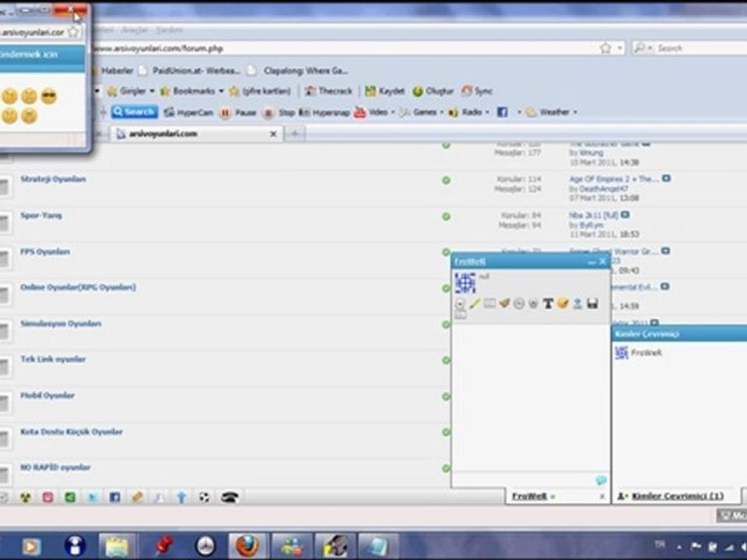Open Firefox from the taskbar
Image resolution: width=747 pixels, height=560 pixels.
coord(247,546)
